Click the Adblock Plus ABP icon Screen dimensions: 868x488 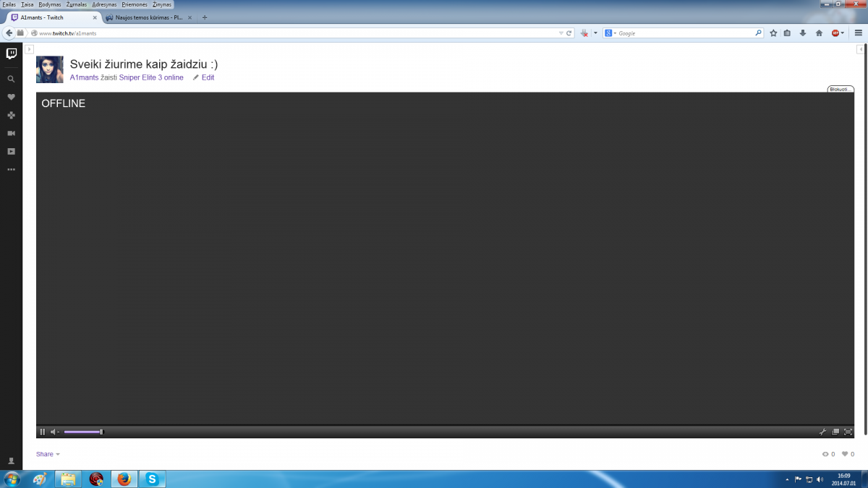click(835, 33)
